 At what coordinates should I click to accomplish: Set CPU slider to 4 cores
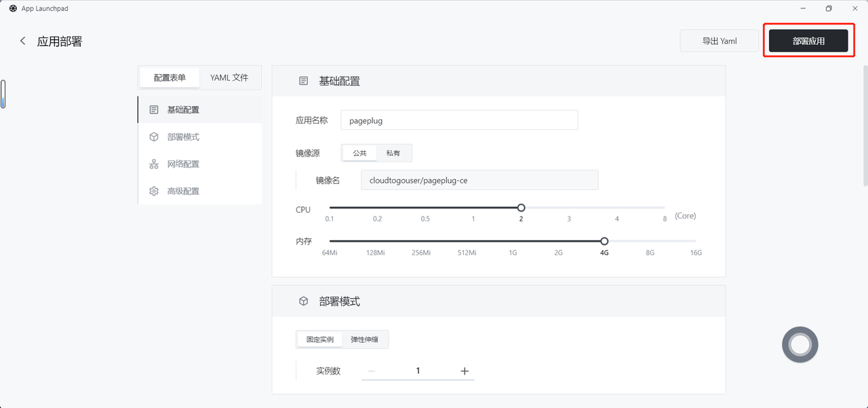click(x=617, y=208)
